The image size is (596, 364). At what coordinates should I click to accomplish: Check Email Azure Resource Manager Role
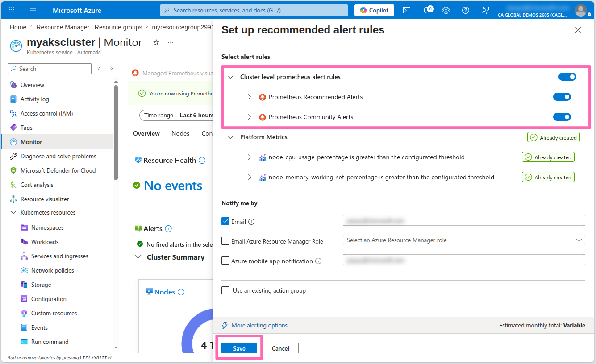[x=225, y=241]
